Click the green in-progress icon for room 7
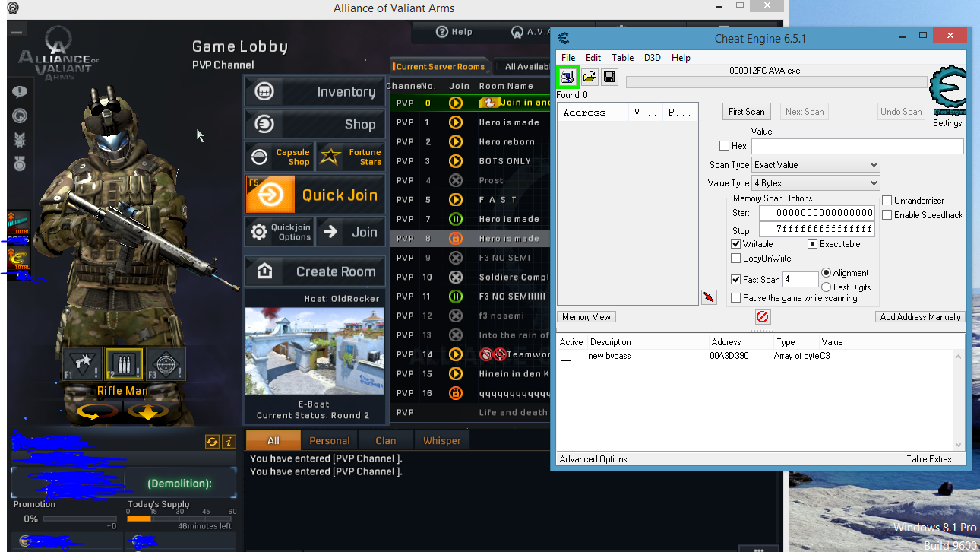 [x=456, y=219]
